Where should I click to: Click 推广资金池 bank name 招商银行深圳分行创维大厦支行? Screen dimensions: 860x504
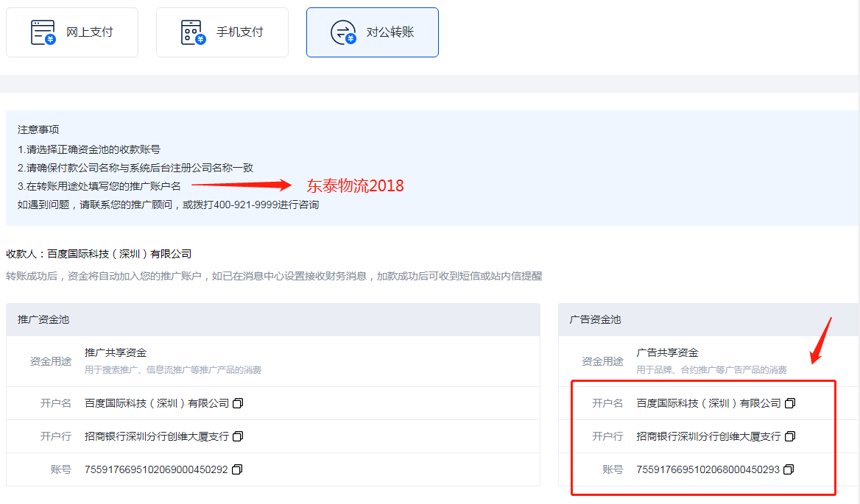pyautogui.click(x=157, y=436)
